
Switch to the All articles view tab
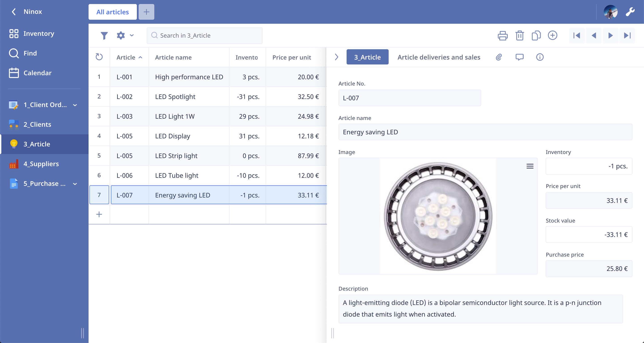coord(112,12)
